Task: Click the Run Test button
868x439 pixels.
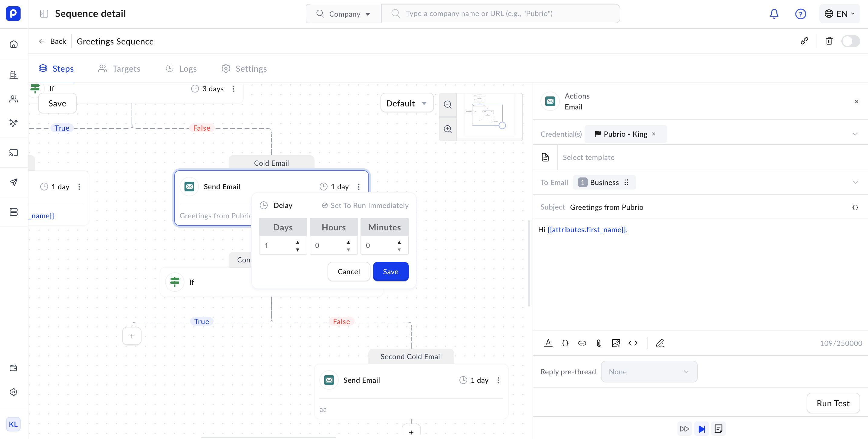Action: pos(833,403)
